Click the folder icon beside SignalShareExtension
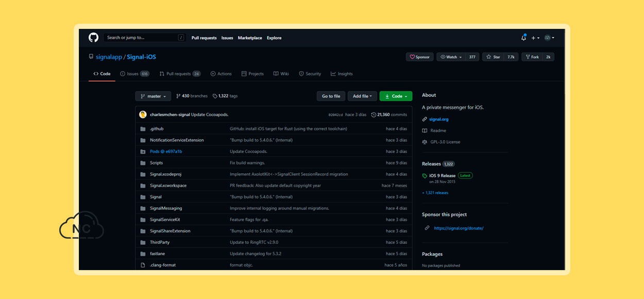This screenshot has width=644, height=299. (143, 231)
